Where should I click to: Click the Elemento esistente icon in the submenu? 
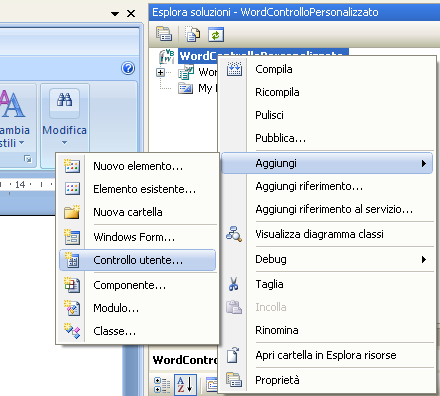pos(72,189)
